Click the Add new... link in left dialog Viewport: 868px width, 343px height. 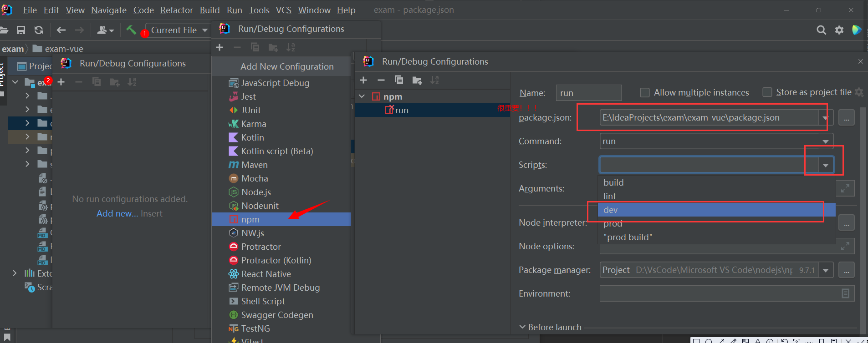click(117, 213)
